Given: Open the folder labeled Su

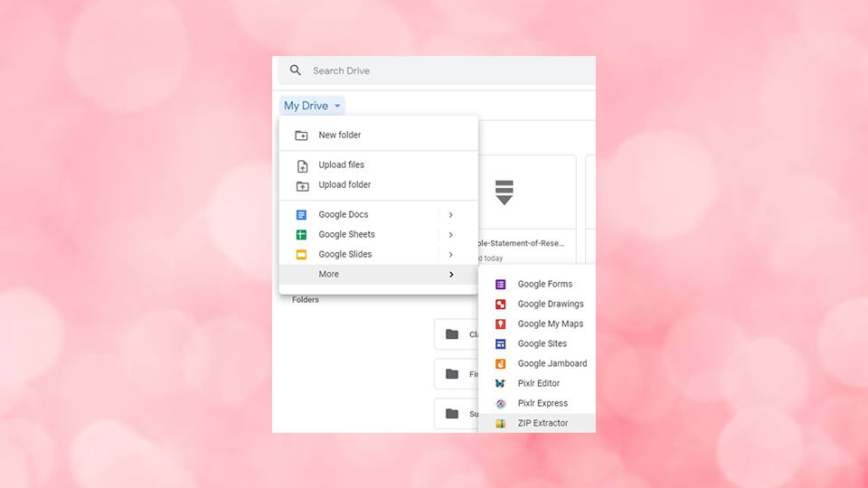Looking at the screenshot, I should [457, 414].
